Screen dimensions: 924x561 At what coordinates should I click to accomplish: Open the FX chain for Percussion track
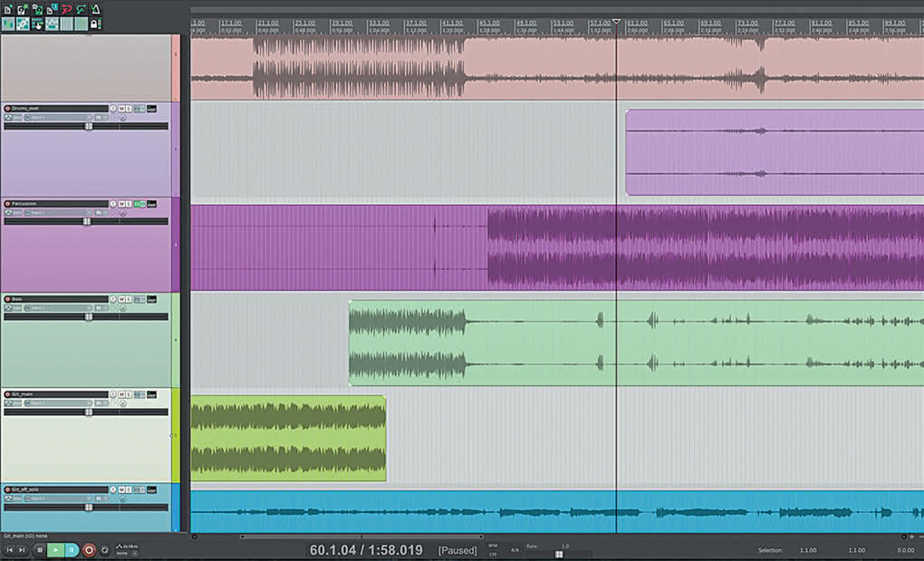click(x=138, y=204)
